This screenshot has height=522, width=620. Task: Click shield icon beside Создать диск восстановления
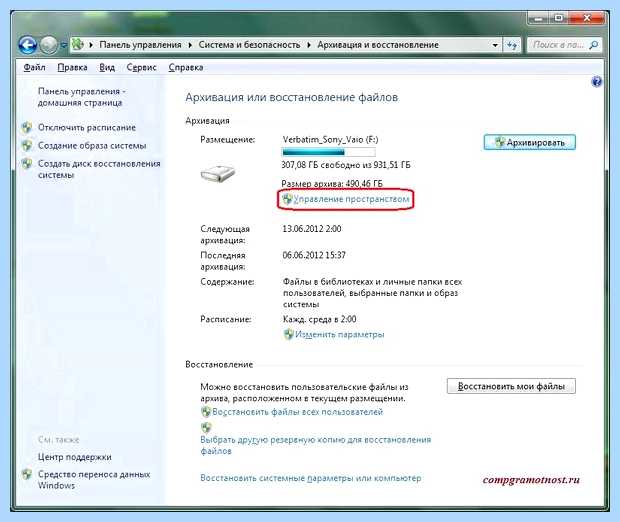27,163
